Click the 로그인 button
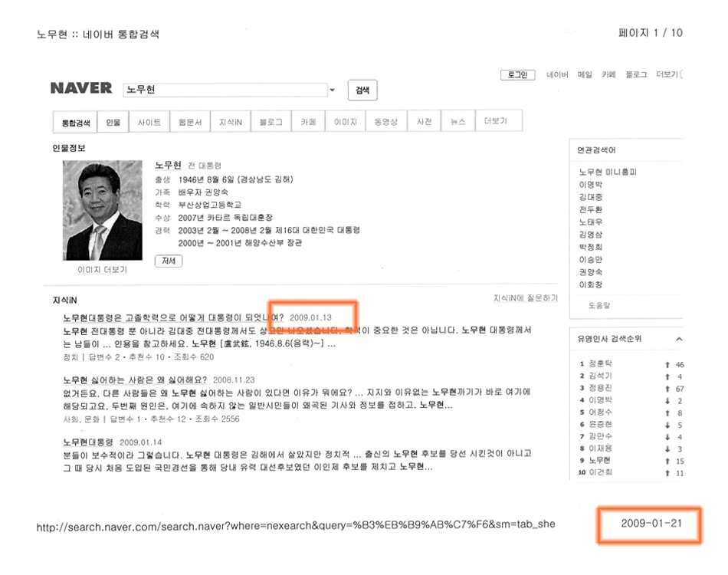 coord(518,74)
